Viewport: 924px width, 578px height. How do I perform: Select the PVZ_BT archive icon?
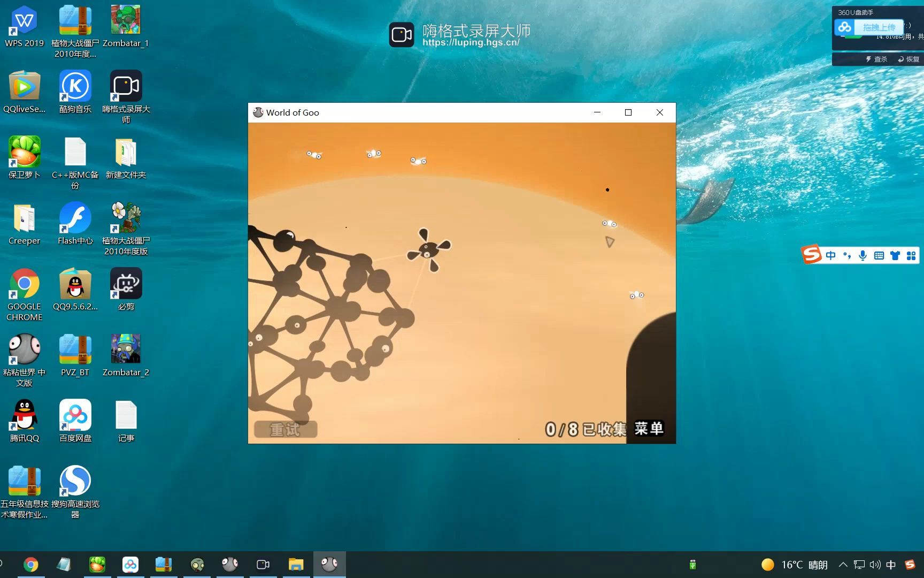click(x=75, y=355)
